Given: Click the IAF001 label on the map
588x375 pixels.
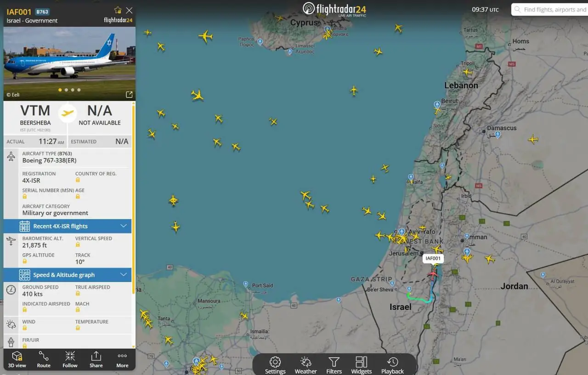Looking at the screenshot, I should [433, 258].
